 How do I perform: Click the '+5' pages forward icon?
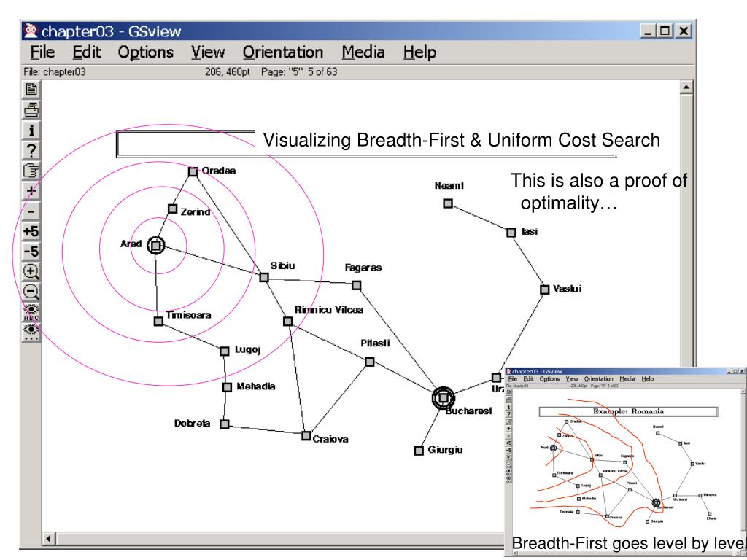coord(31,231)
